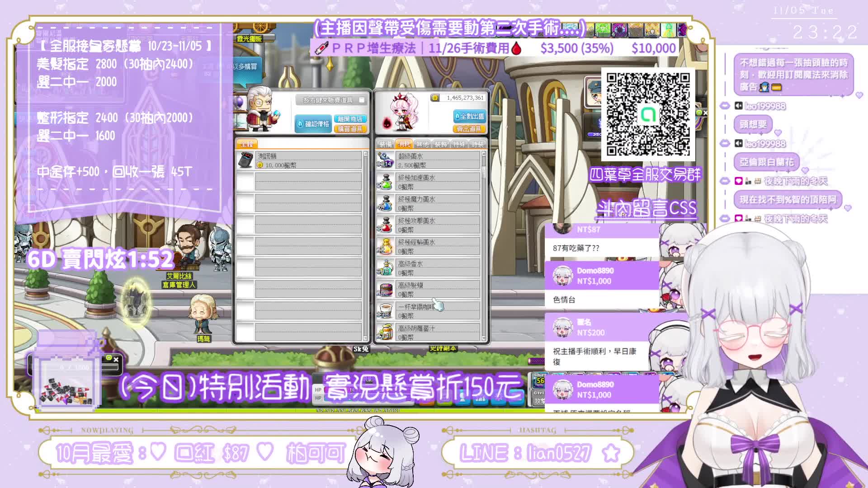Click the inventory list scrollbar down arrow
The image size is (868, 488).
[484, 338]
